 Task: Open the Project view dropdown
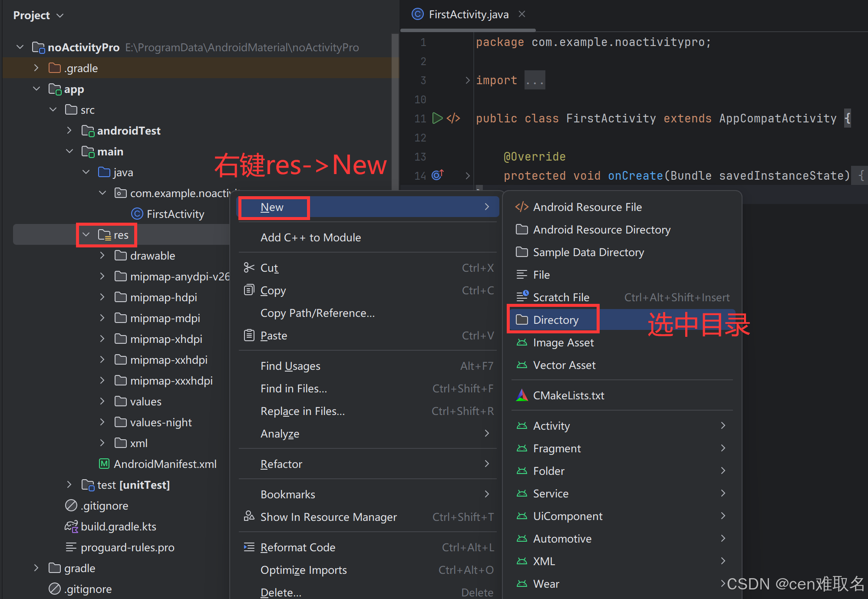pos(38,16)
